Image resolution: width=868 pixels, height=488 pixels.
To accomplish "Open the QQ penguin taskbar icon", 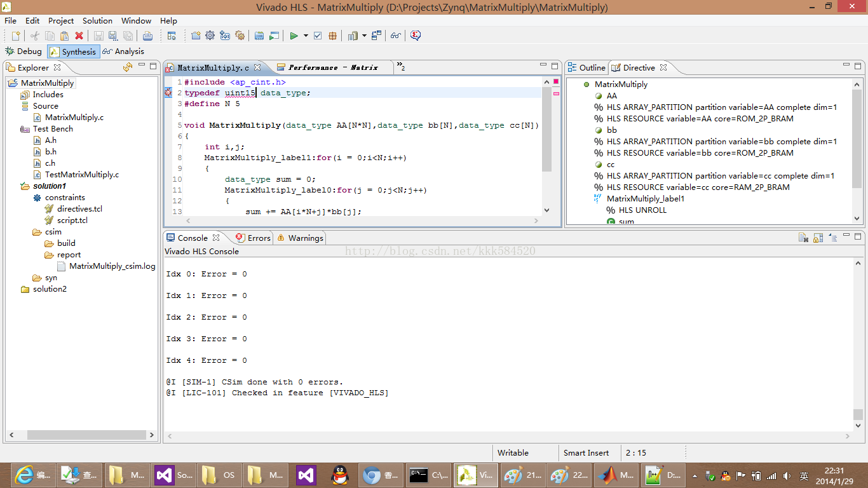I will point(339,475).
